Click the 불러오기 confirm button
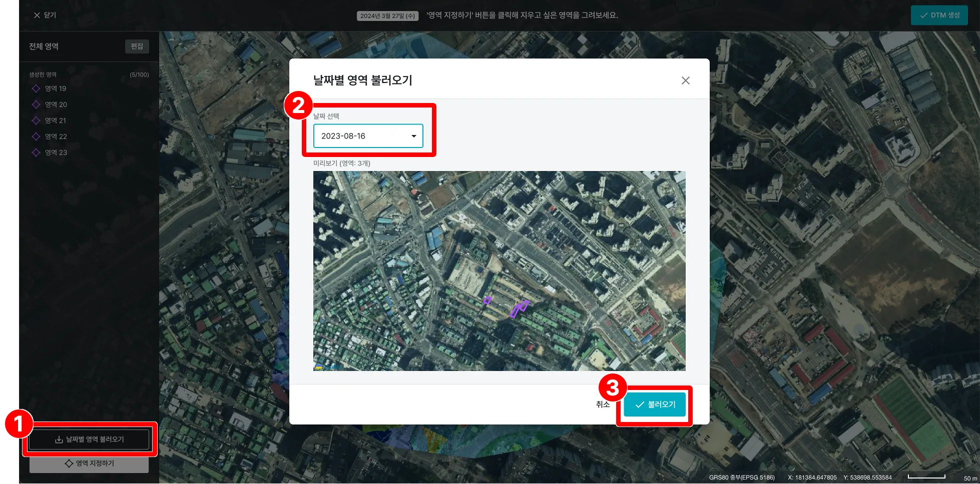The image size is (980, 484). 654,404
